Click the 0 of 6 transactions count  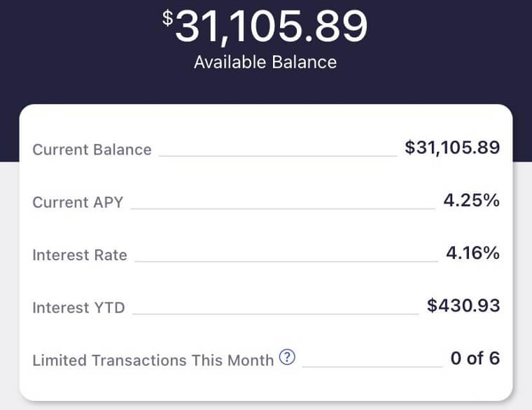475,359
